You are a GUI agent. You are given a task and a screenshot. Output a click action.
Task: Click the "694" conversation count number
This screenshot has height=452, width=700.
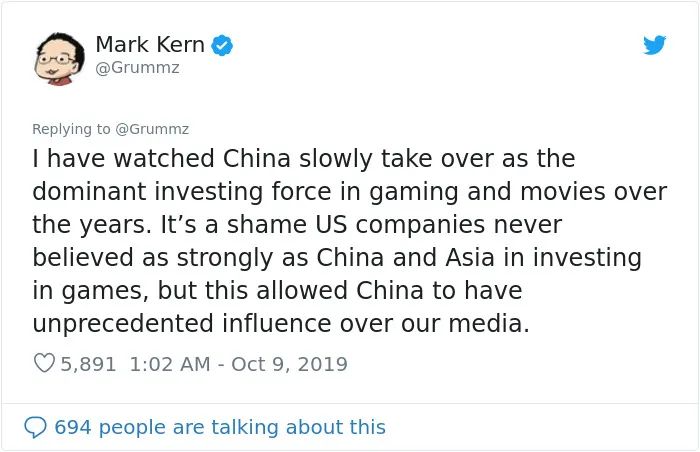tap(73, 427)
